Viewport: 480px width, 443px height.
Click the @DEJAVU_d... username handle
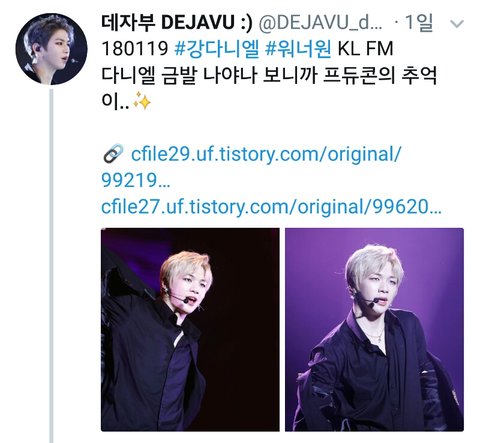click(320, 23)
